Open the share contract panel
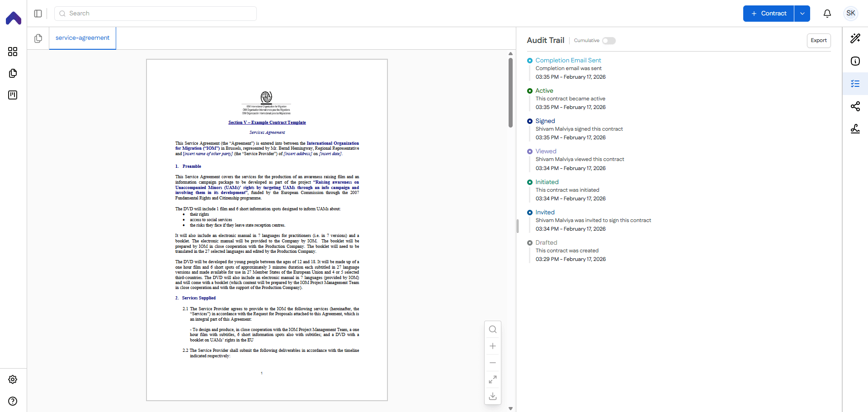 point(855,106)
